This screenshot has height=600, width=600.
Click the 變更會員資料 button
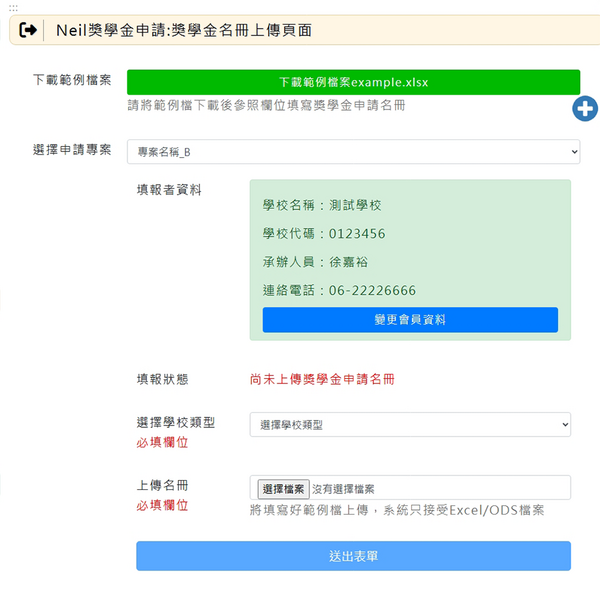[x=410, y=320]
